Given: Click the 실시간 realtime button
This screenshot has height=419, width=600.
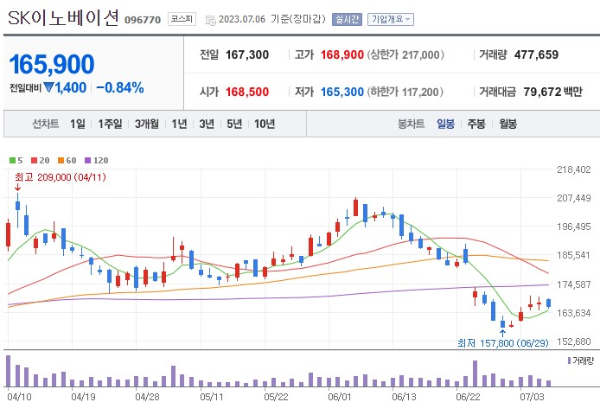Looking at the screenshot, I should click(x=347, y=19).
